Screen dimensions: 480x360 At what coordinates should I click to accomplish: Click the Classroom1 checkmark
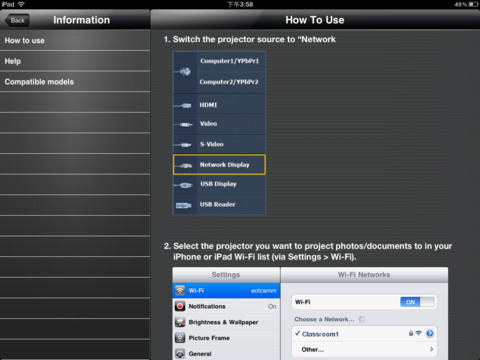click(298, 333)
